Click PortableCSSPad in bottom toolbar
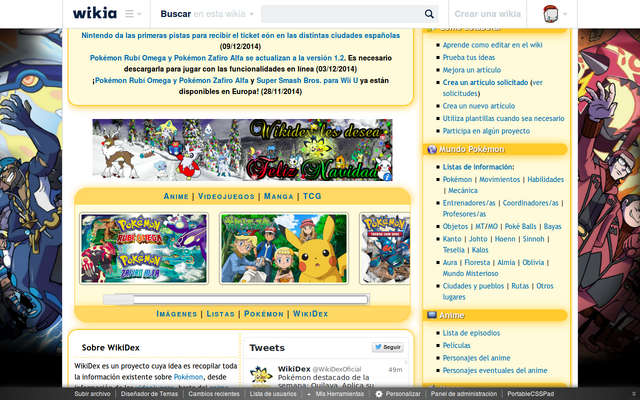The height and width of the screenshot is (400, 640). click(531, 394)
